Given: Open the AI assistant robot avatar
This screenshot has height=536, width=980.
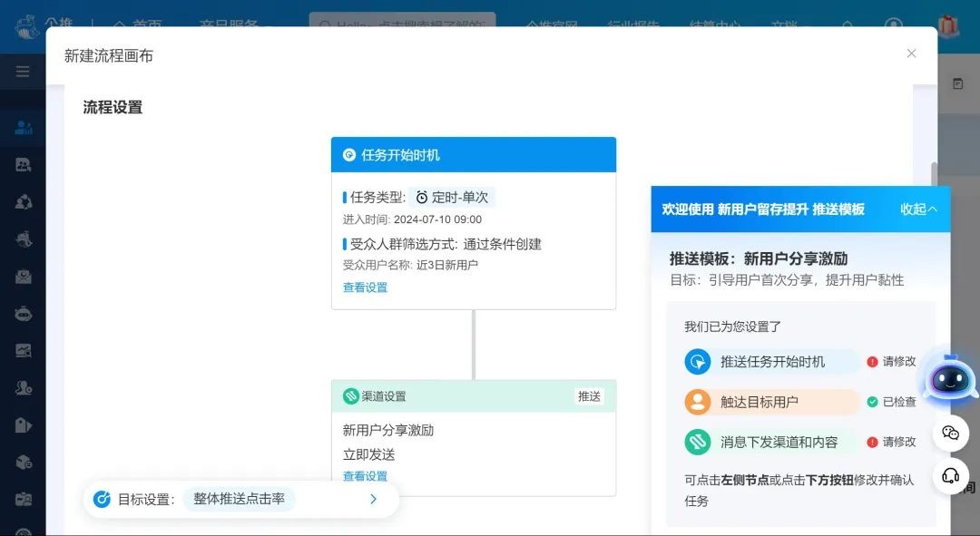Looking at the screenshot, I should (x=949, y=381).
